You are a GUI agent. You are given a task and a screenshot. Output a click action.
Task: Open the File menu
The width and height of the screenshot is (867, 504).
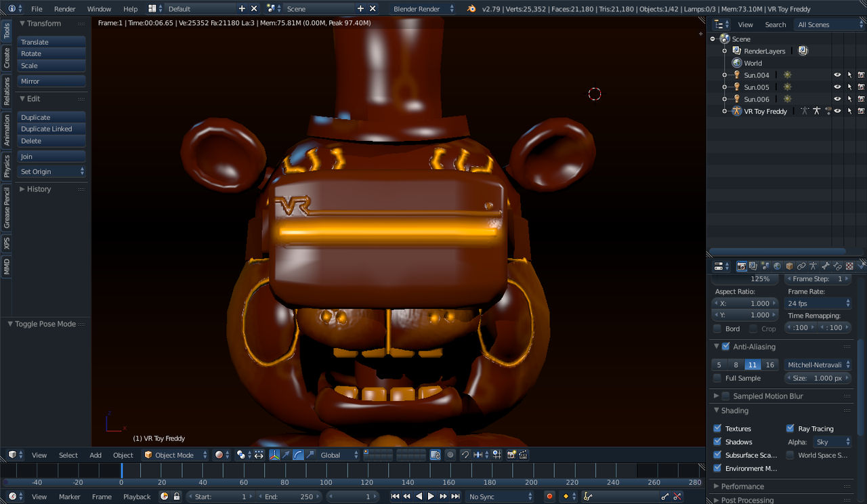(37, 9)
